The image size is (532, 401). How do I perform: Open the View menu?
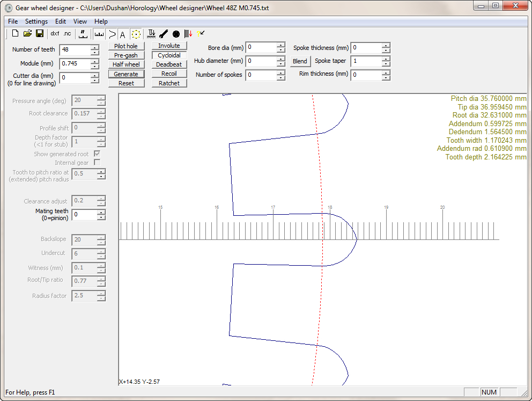coord(80,21)
